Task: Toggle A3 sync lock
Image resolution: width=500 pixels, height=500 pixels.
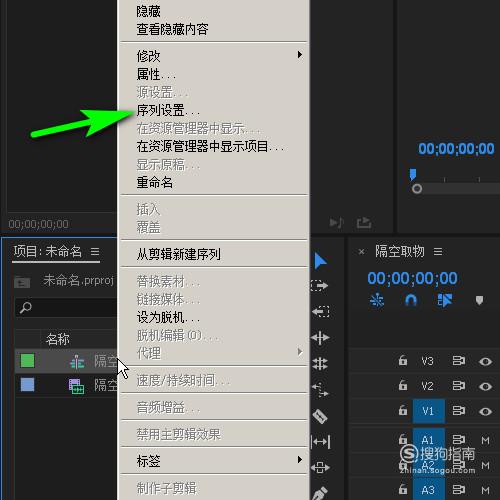Action: (x=458, y=489)
